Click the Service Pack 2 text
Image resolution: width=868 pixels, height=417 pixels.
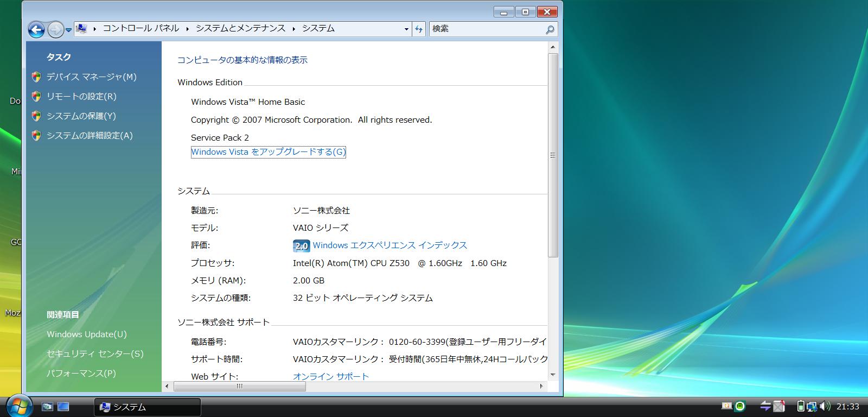pos(220,137)
